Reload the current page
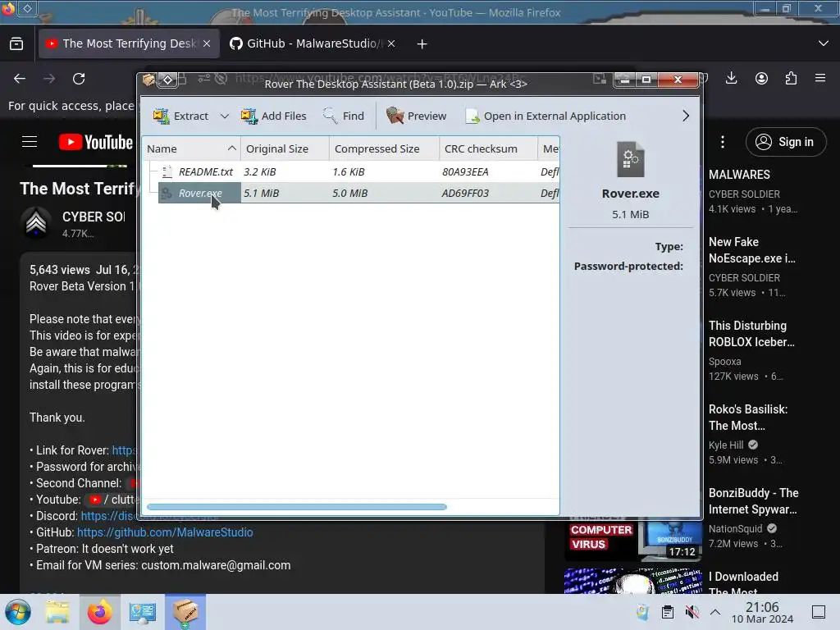 point(79,79)
